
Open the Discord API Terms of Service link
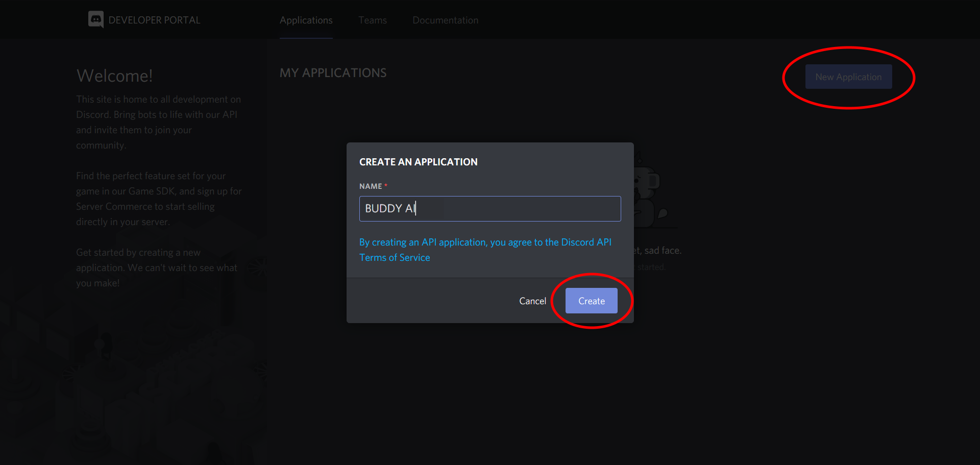pos(485,250)
